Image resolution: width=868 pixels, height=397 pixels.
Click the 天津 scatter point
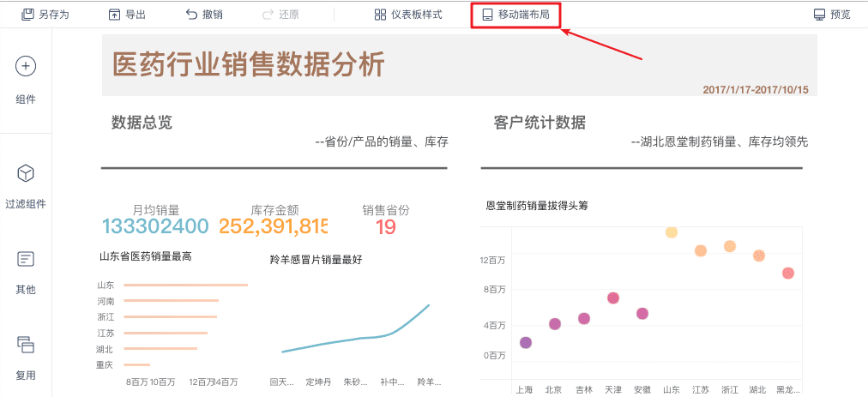pos(612,298)
